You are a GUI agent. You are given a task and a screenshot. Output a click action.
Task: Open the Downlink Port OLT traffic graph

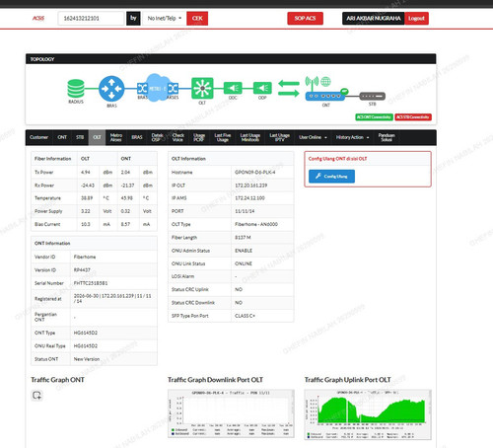click(231, 413)
